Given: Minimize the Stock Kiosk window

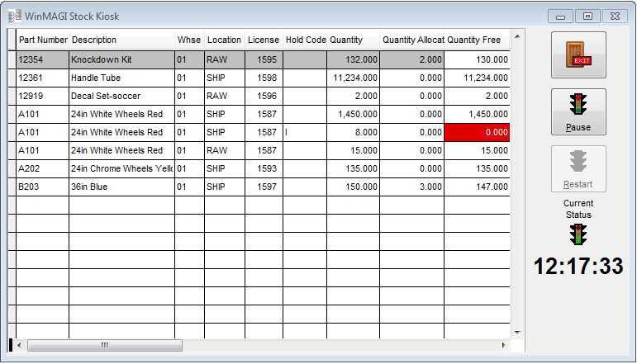Looking at the screenshot, I should coord(560,17).
